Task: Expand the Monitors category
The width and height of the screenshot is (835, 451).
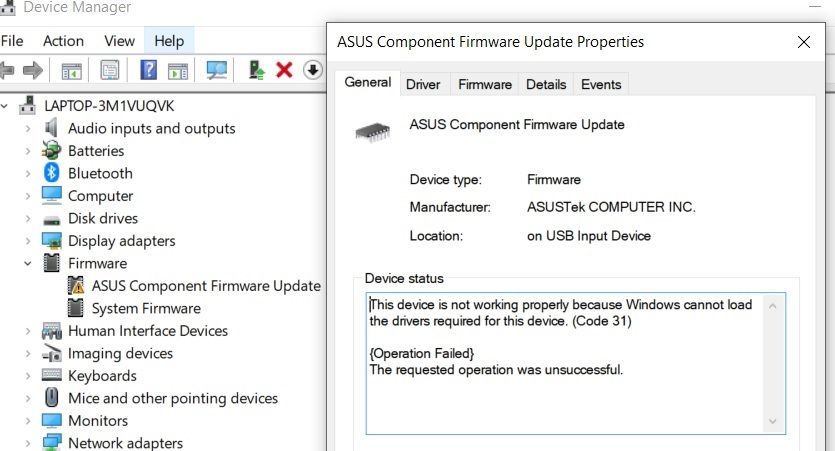Action: [x=28, y=421]
